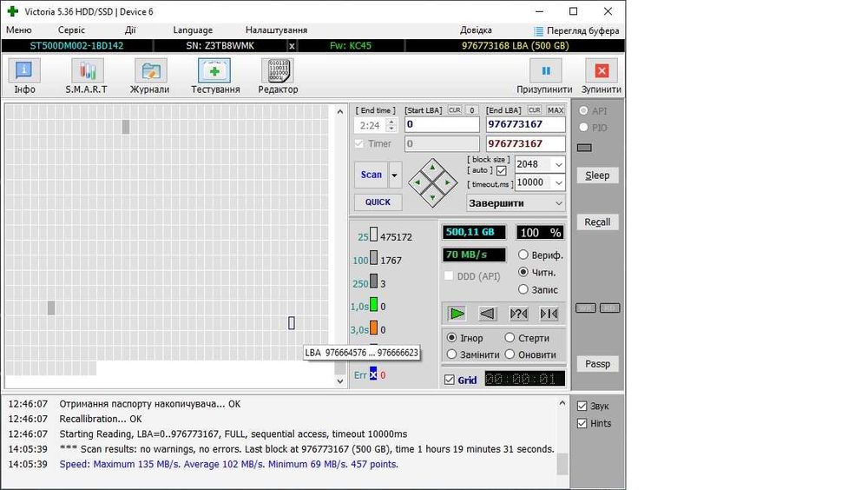
Task: Open the block size 2048 dropdown
Action: (x=558, y=164)
